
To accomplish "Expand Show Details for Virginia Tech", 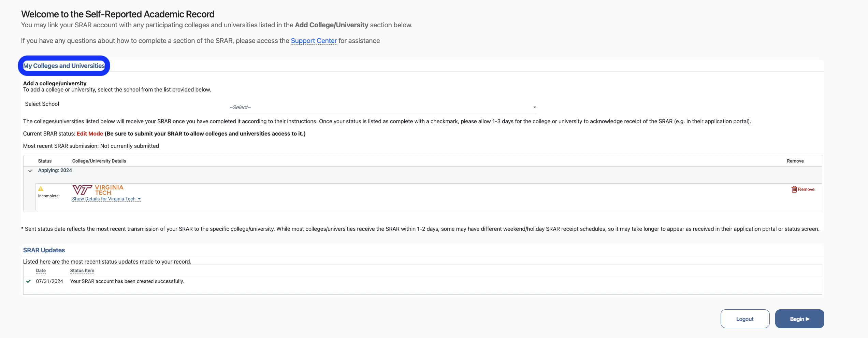I will click(106, 199).
